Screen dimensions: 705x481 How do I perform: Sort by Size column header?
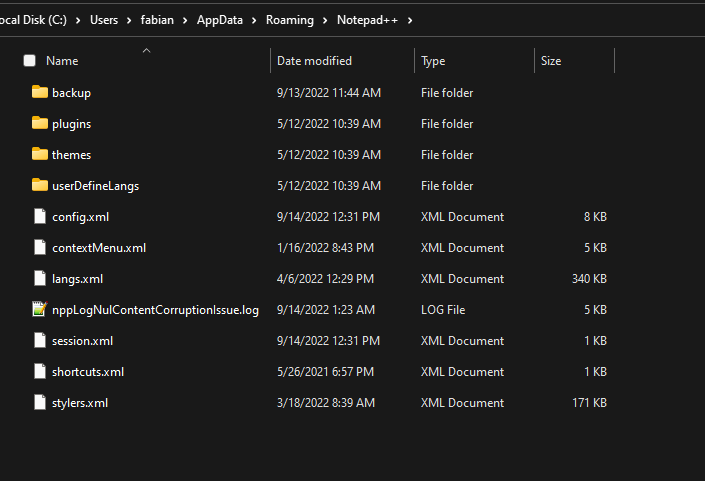coord(551,61)
